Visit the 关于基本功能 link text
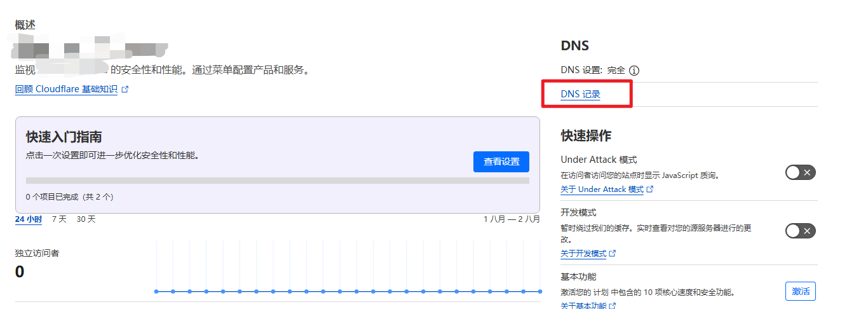Viewport: 868px width, 309px height. click(x=583, y=306)
